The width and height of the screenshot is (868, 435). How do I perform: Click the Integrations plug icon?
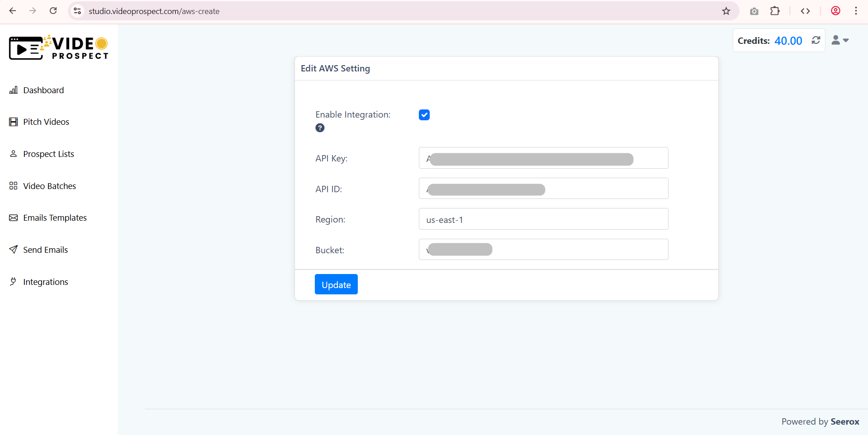[14, 282]
